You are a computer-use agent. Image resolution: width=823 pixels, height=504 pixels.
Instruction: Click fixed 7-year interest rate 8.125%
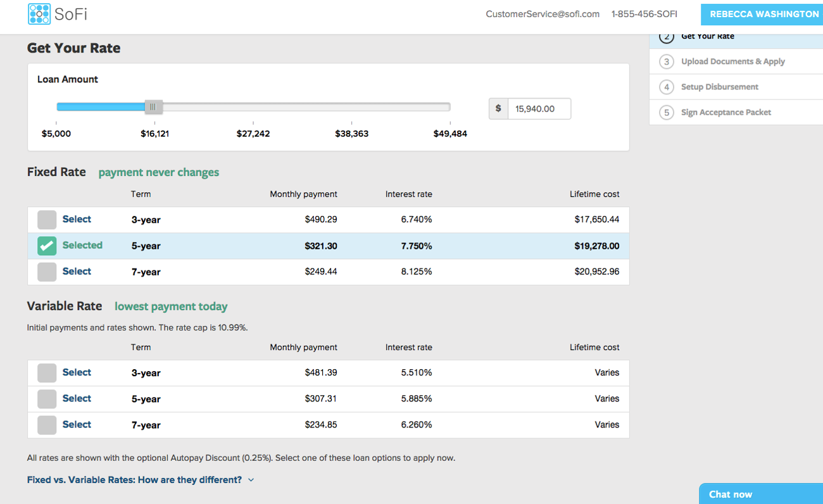click(417, 272)
